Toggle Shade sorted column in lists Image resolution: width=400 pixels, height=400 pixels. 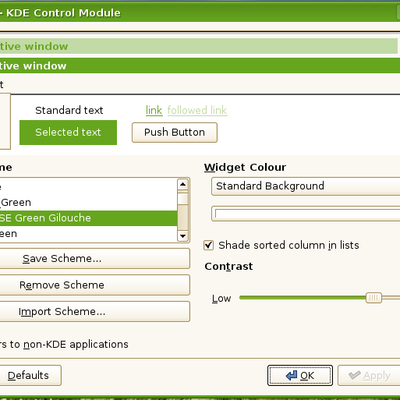(x=209, y=245)
